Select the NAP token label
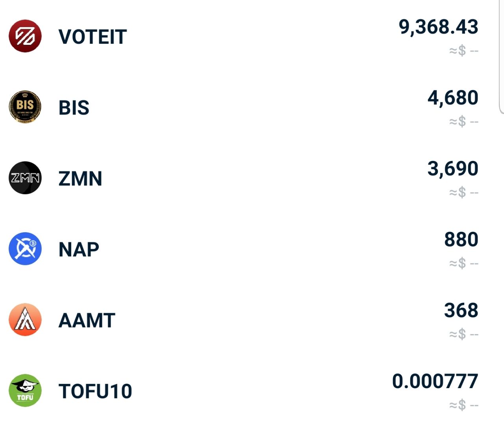This screenshot has height=433, width=504. [x=79, y=250]
